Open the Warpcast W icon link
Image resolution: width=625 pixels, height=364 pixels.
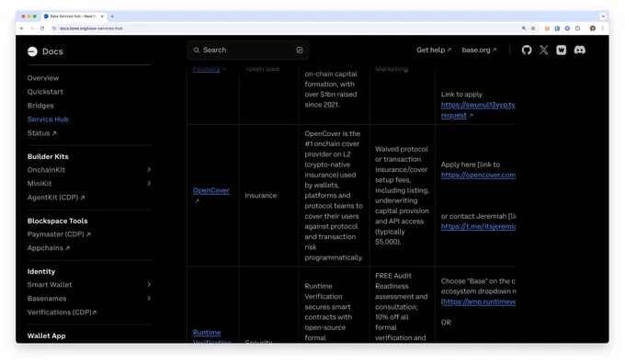point(562,50)
